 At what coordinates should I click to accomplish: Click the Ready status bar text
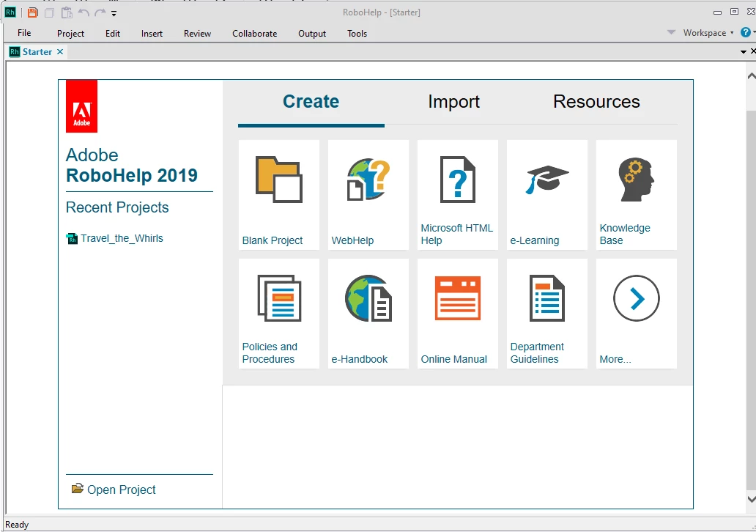tap(17, 524)
